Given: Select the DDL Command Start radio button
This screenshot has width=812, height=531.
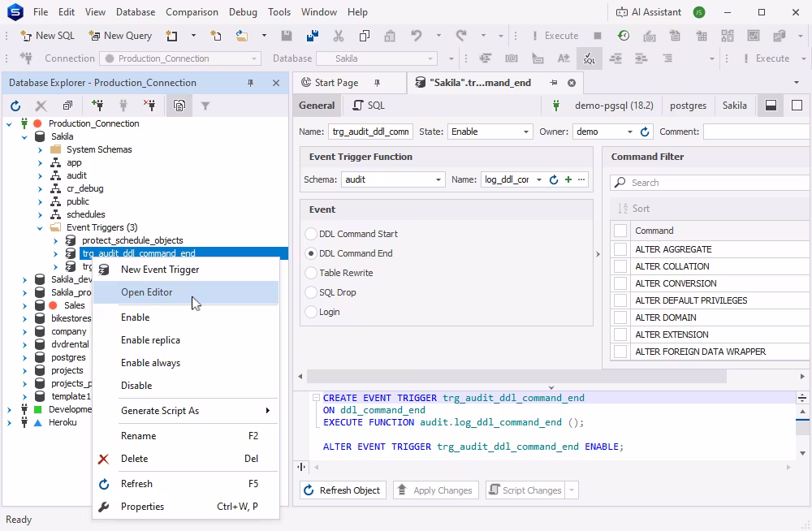Looking at the screenshot, I should tap(311, 234).
